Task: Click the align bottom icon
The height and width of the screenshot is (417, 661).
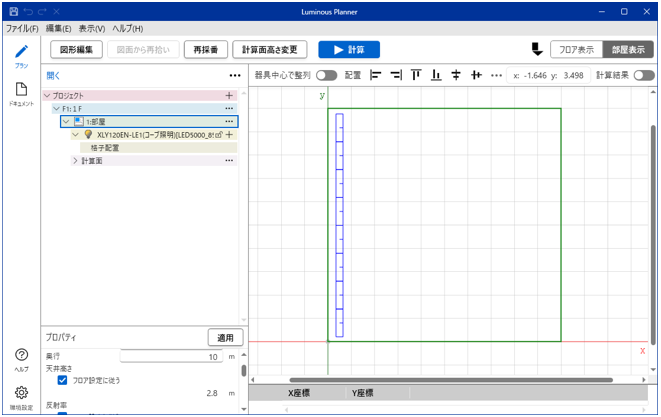Action: point(436,75)
